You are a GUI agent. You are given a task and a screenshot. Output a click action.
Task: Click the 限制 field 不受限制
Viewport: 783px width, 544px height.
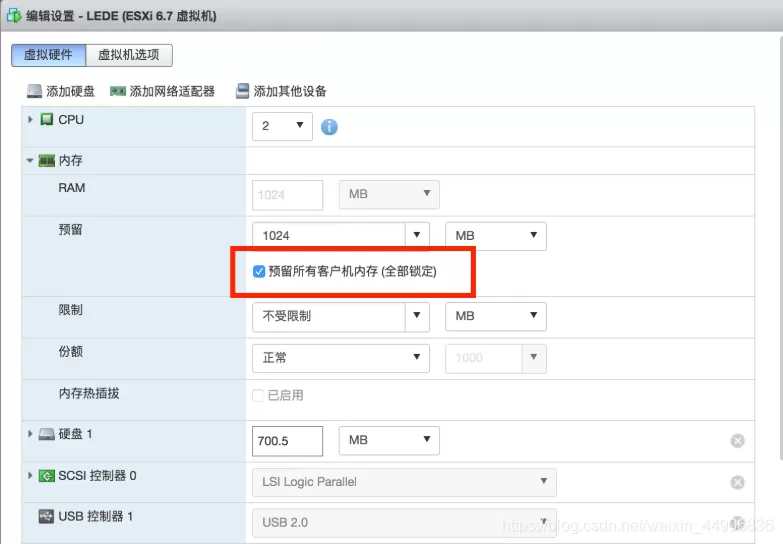pos(329,317)
